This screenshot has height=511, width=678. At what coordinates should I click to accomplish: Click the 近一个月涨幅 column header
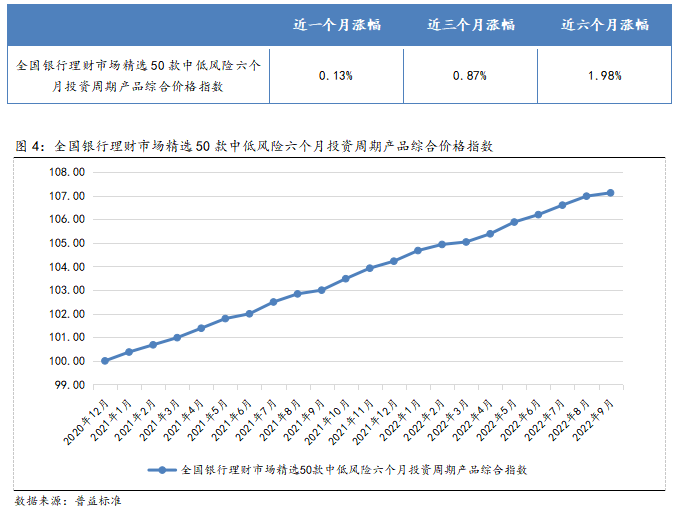pos(336,25)
